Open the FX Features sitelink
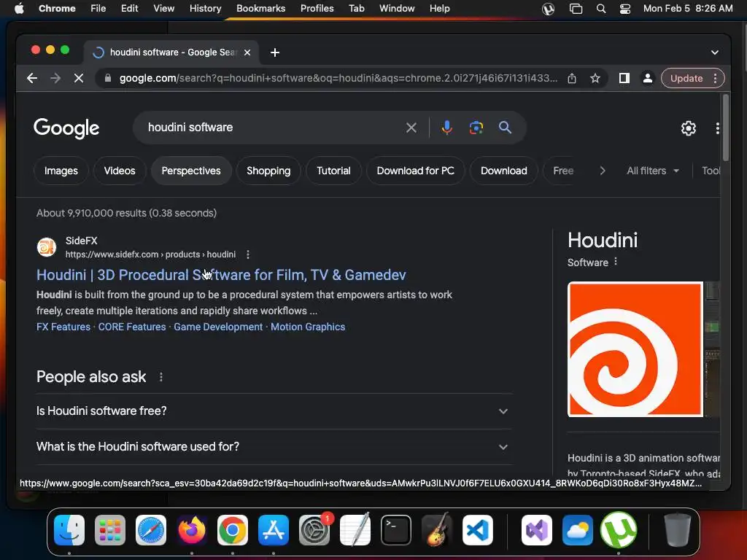747x560 pixels. tap(63, 327)
